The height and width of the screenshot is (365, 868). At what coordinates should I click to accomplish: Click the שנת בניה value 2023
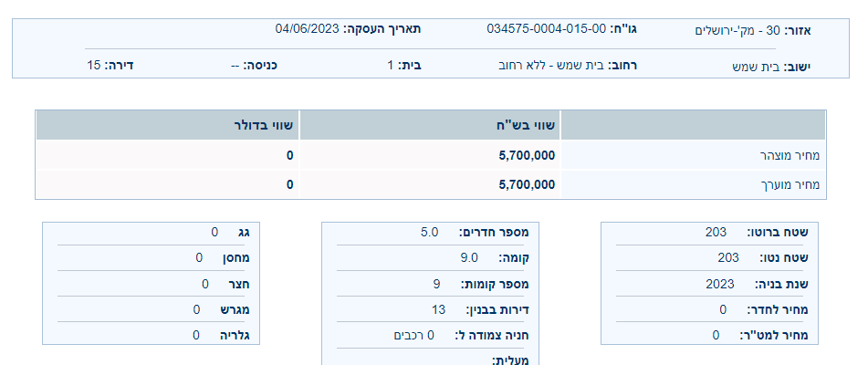pos(719,284)
